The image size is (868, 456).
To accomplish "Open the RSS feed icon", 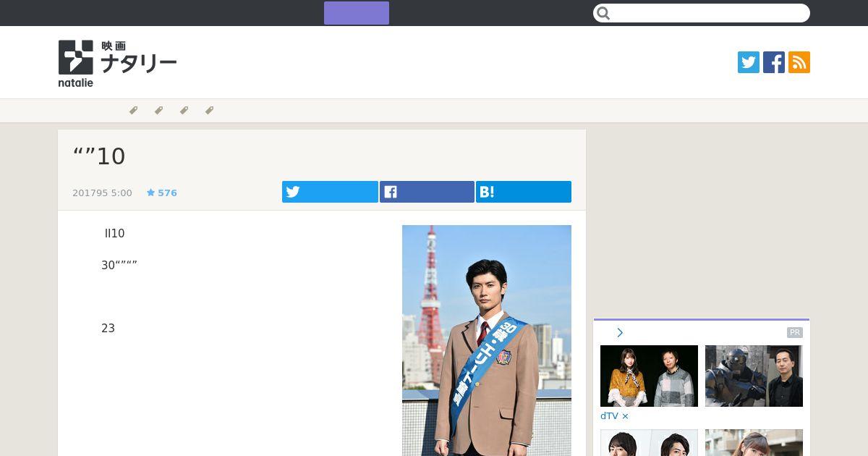I will pos(799,62).
